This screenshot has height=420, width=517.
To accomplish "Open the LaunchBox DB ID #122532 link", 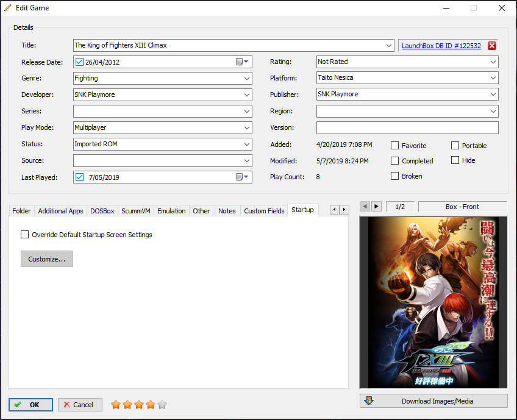I will [x=441, y=46].
